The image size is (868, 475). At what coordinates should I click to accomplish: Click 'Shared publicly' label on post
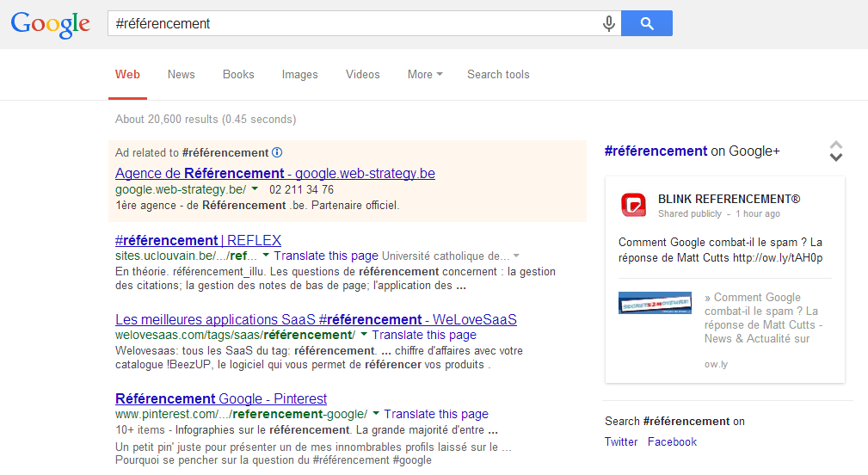tap(690, 213)
